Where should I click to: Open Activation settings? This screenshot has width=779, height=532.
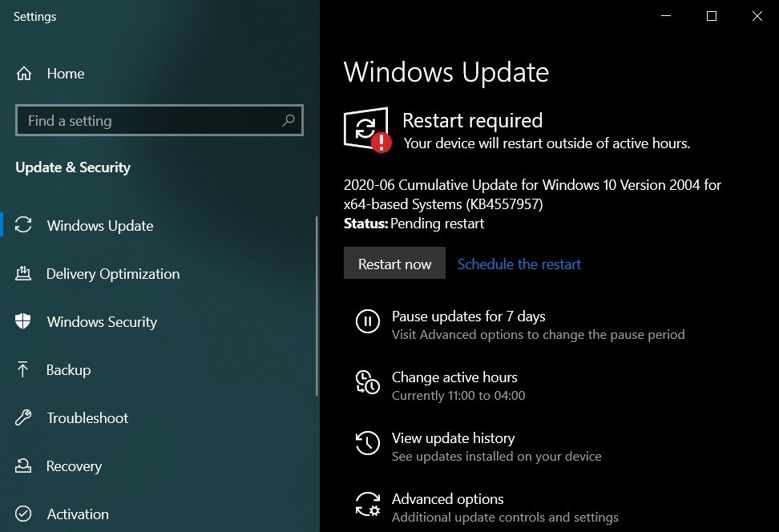tap(78, 514)
